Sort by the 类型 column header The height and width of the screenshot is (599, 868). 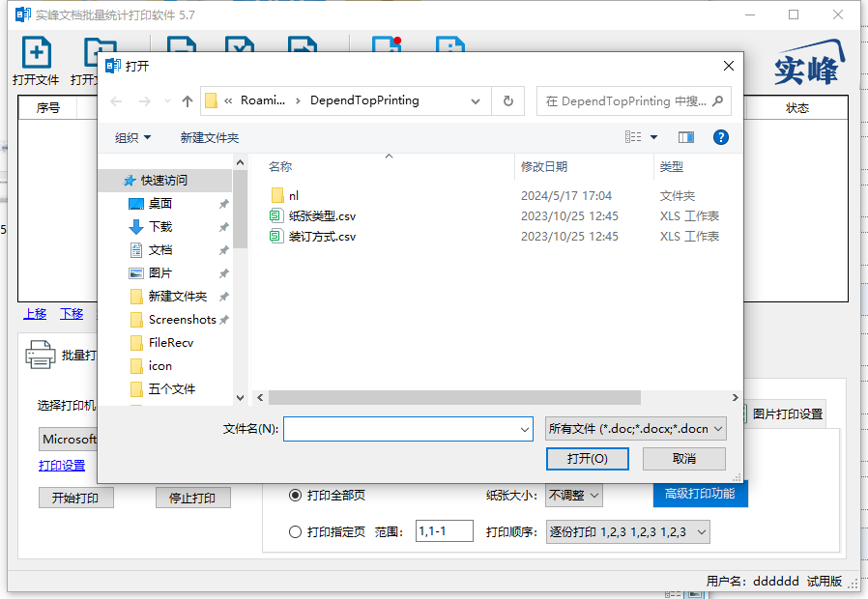tap(672, 166)
